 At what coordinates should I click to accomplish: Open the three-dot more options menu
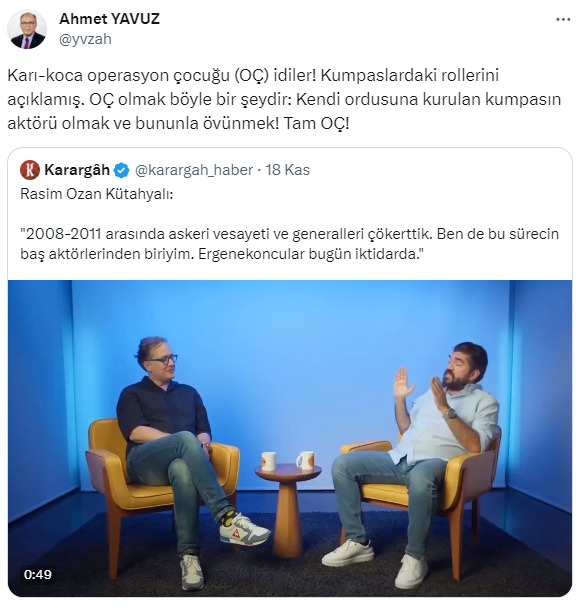click(563, 20)
